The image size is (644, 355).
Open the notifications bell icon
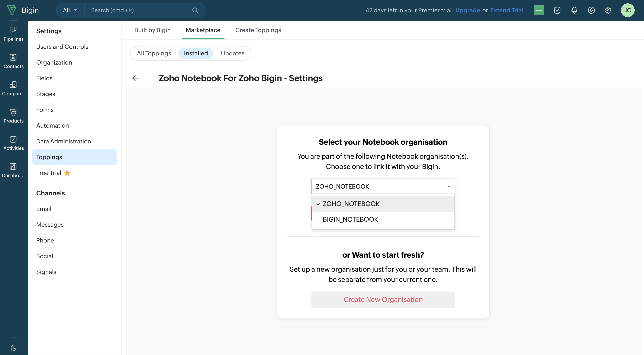[x=574, y=10]
